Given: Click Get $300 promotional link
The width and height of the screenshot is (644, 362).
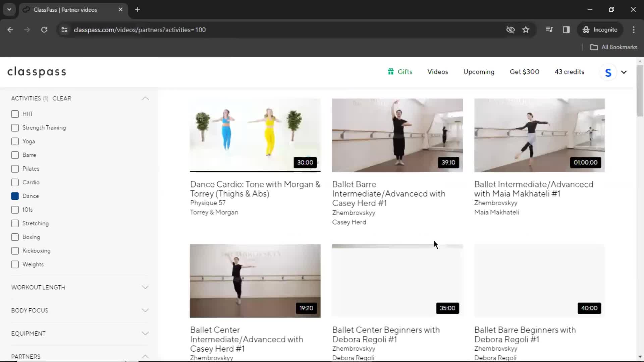Looking at the screenshot, I should click(525, 72).
